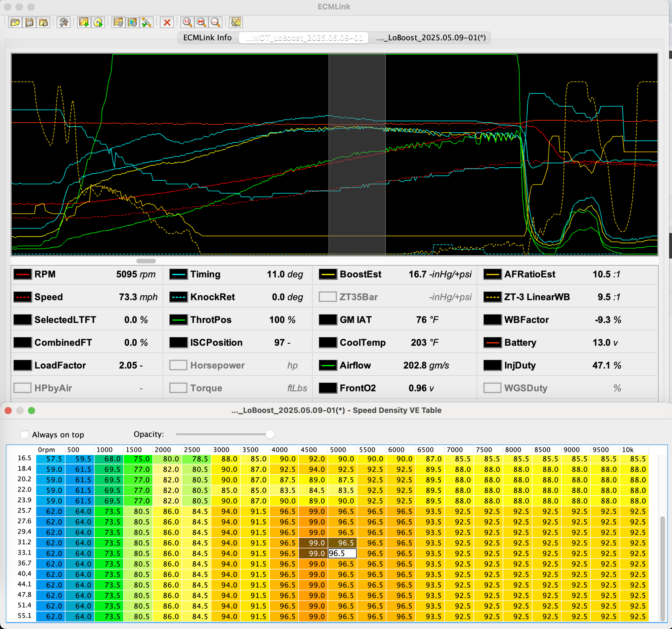
Task: Click the VE table vertical scrollbar
Action: tap(663, 568)
